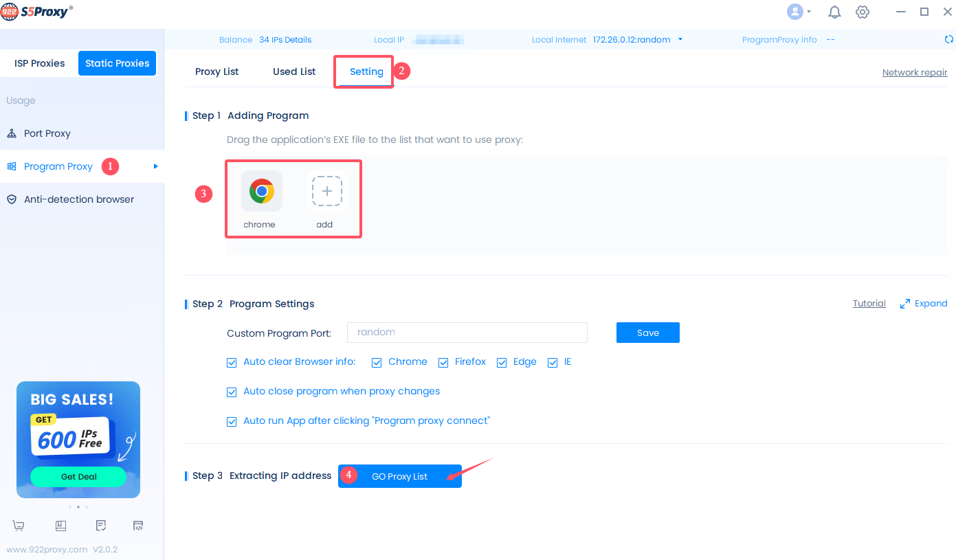Click the Custom Program Port input field

467,333
